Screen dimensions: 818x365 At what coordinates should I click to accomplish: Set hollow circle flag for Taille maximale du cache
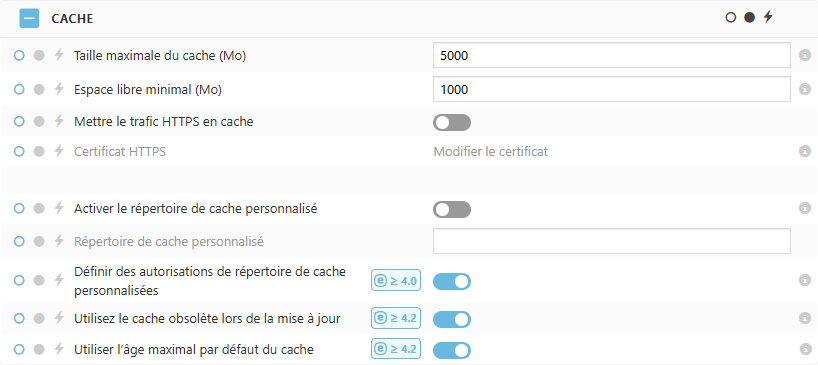[x=19, y=55]
